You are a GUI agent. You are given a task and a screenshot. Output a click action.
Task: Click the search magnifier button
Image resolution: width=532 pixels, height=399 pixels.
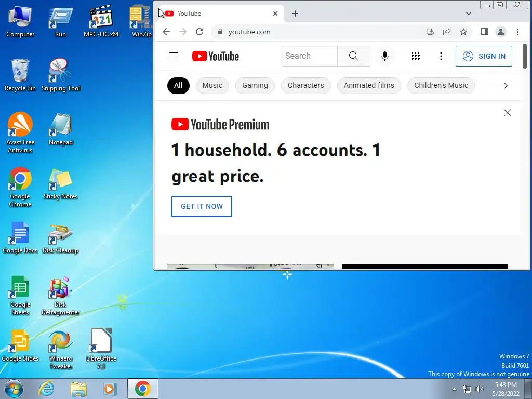[353, 56]
